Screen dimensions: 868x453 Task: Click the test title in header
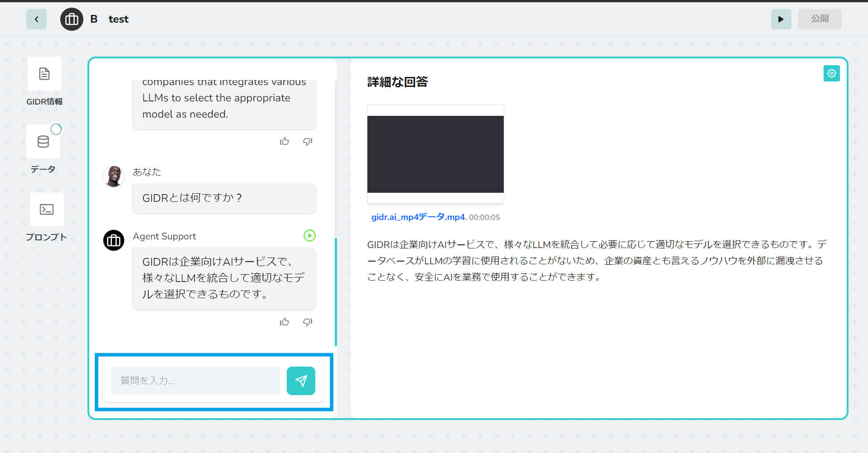(119, 19)
